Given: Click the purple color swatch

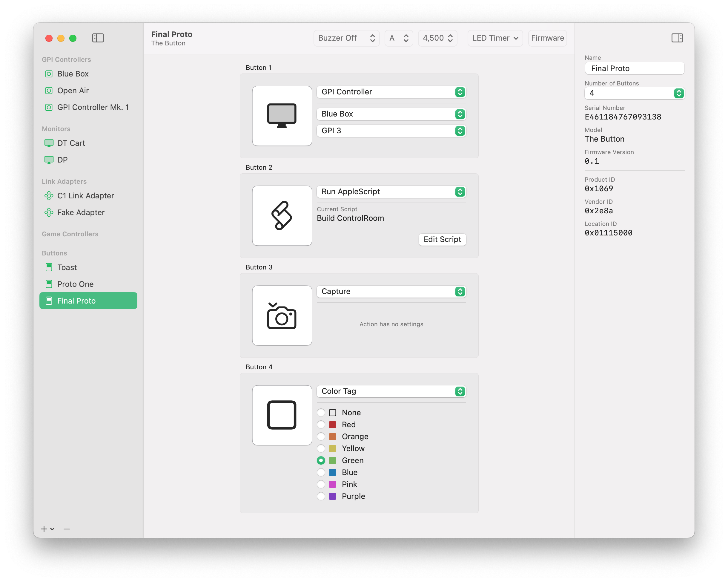Looking at the screenshot, I should (x=333, y=496).
